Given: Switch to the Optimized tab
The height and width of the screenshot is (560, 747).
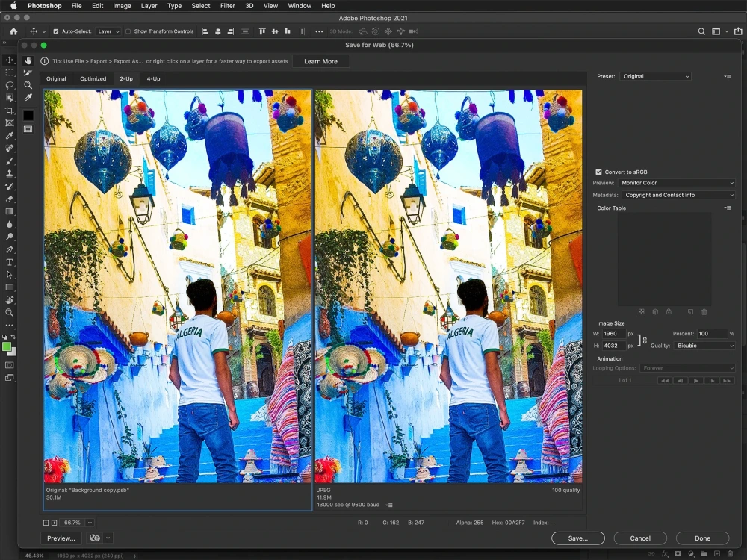Looking at the screenshot, I should pyautogui.click(x=93, y=79).
